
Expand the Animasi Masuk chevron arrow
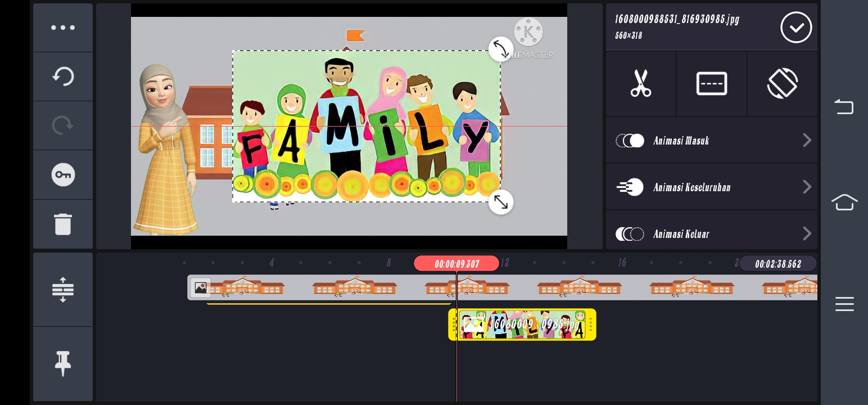tap(807, 141)
